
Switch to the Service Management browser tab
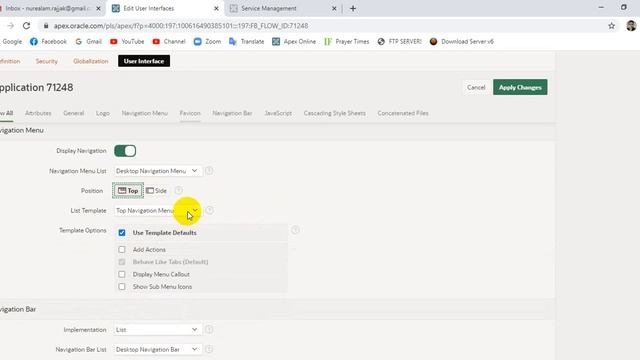click(282, 8)
